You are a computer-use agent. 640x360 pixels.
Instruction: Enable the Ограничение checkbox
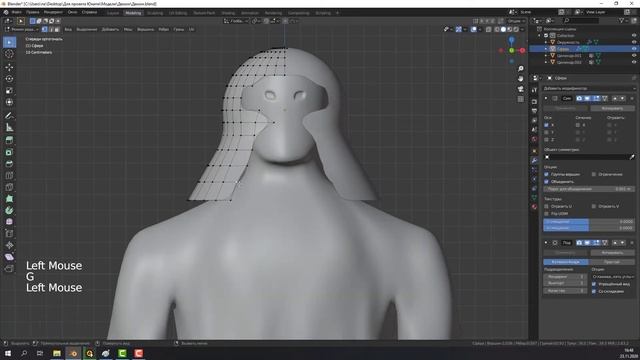[594, 174]
